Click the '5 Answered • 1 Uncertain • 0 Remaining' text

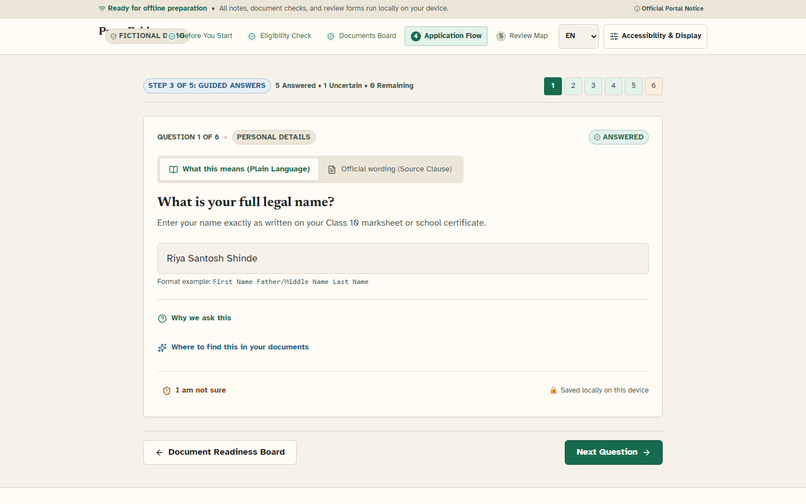[344, 86]
